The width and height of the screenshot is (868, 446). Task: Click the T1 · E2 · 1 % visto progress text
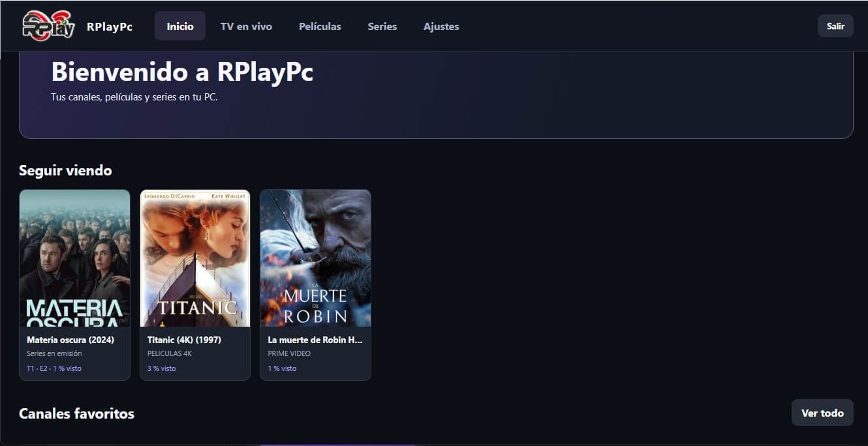click(x=54, y=368)
